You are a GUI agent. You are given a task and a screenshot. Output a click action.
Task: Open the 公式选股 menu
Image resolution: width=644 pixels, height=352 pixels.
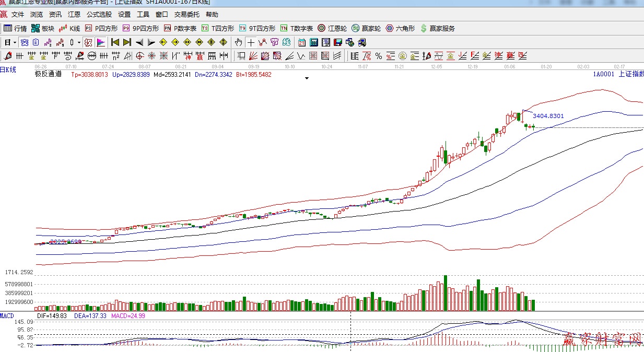99,15
